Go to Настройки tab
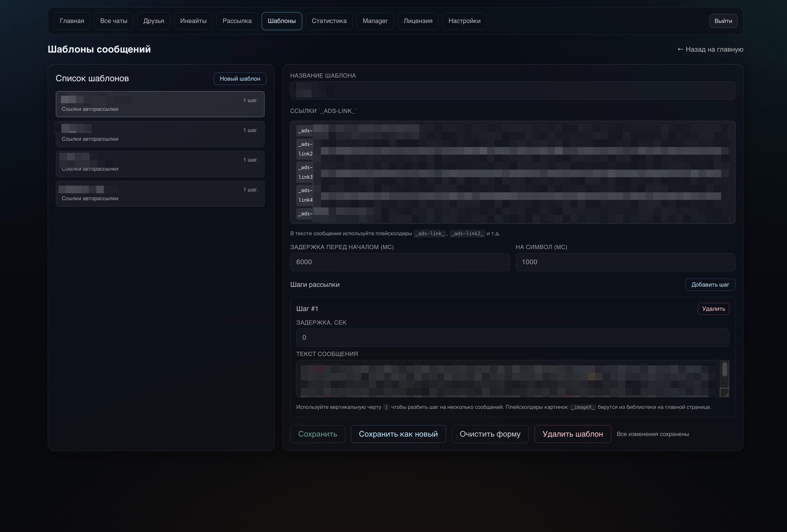The image size is (787, 532). click(464, 21)
